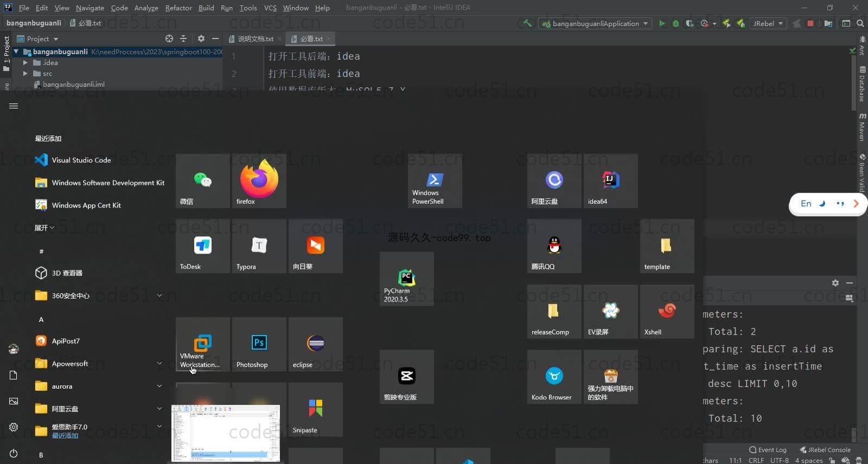This screenshot has width=868, height=464.
Task: Open the JRebel dropdown in the toolbar
Action: click(x=769, y=23)
